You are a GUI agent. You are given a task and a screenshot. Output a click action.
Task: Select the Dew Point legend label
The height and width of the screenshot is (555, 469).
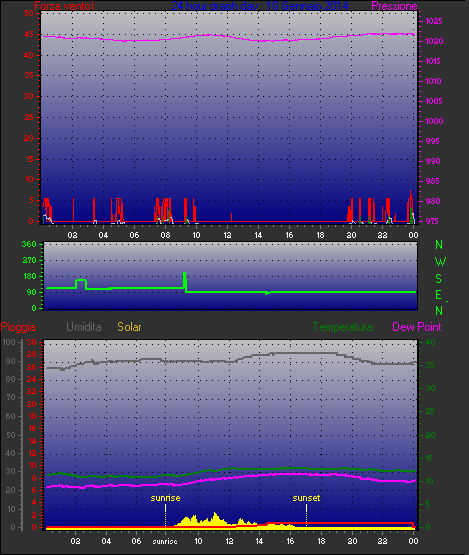point(417,327)
